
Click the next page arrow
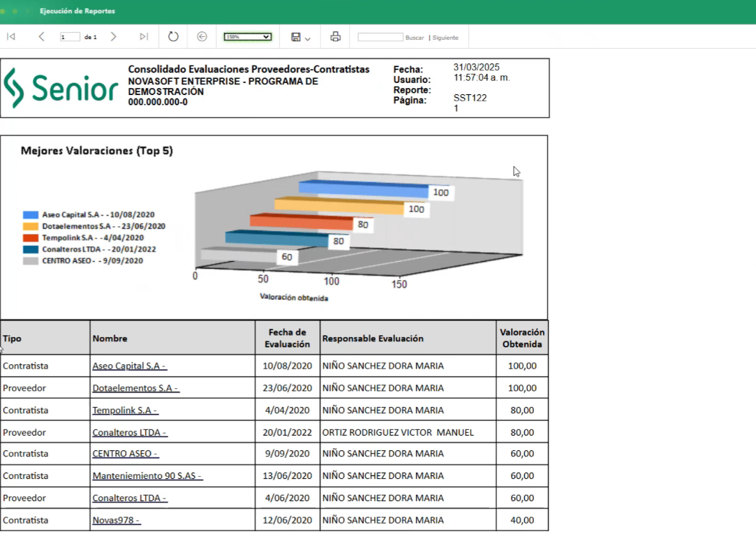pos(114,37)
